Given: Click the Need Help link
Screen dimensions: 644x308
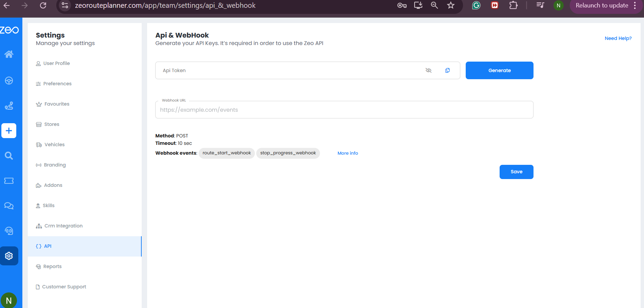Looking at the screenshot, I should tap(618, 38).
